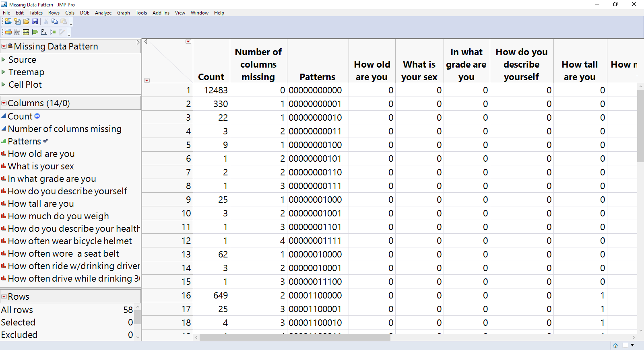
Task: Open the Analyze menu
Action: (x=103, y=13)
